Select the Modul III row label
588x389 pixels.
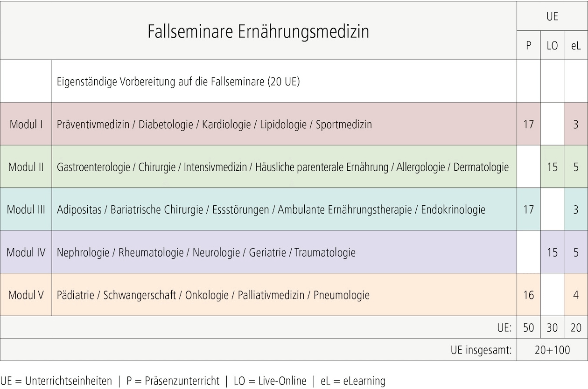coord(26,209)
